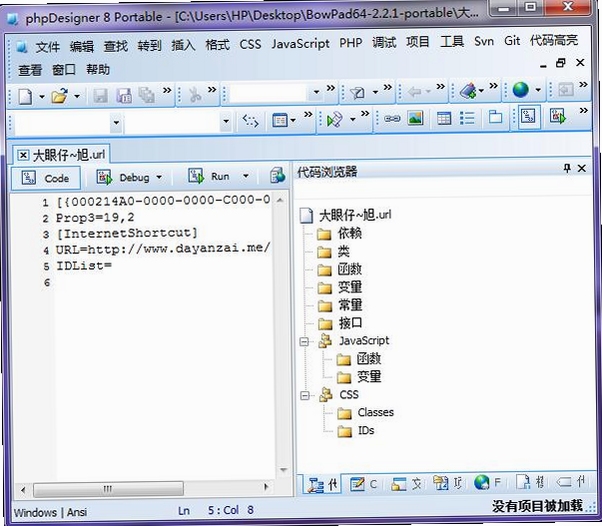Screen dimensions: 602x526
Task: Open the first empty combo box in second toolbar row
Action: pyautogui.click(x=116, y=123)
